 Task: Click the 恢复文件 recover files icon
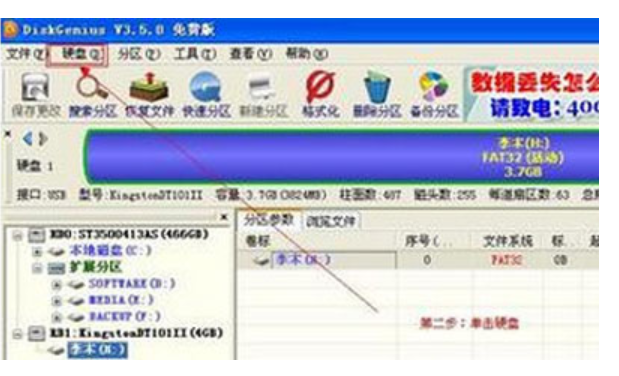point(149,87)
